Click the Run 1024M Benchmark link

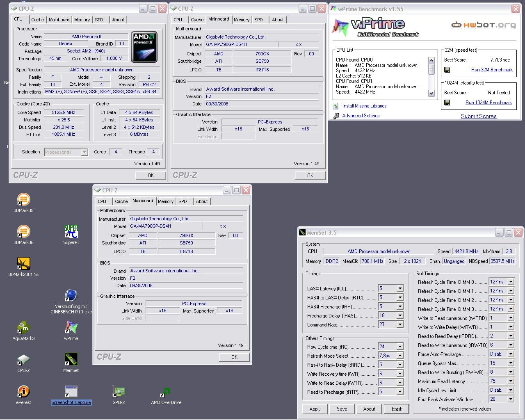(488, 103)
